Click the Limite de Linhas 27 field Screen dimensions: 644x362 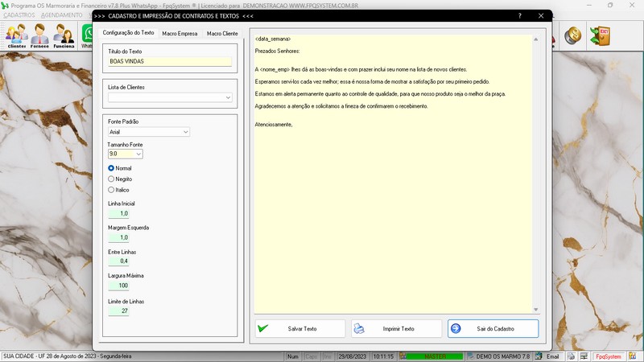pyautogui.click(x=118, y=311)
